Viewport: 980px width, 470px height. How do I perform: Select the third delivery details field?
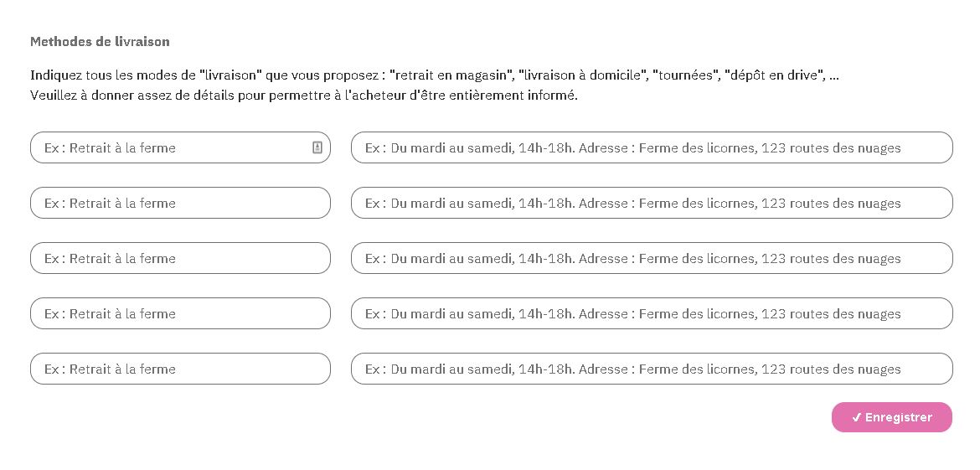point(651,258)
